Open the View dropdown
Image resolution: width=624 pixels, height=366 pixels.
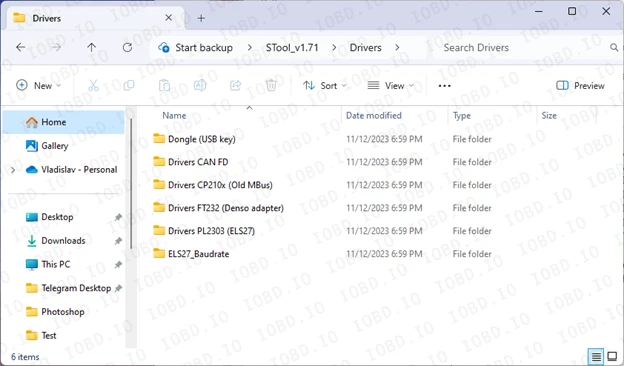click(390, 86)
